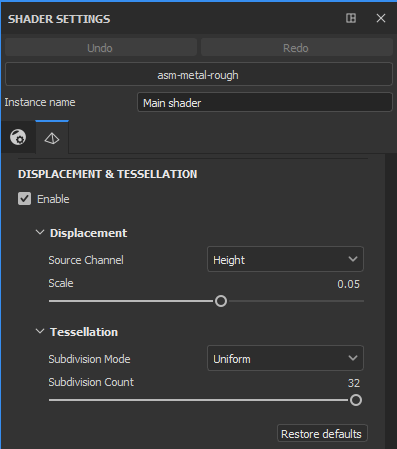Open the Subdivision Mode dropdown

[x=285, y=358]
